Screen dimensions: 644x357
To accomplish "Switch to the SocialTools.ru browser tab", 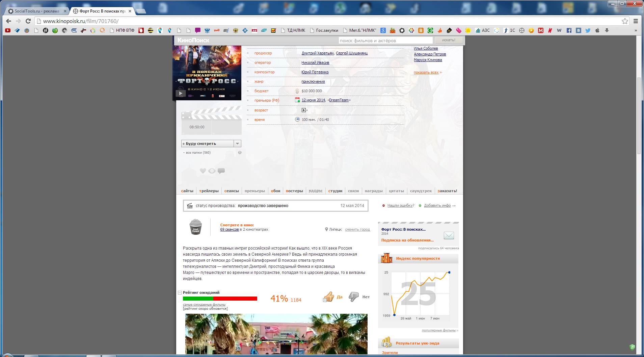I will coord(37,11).
